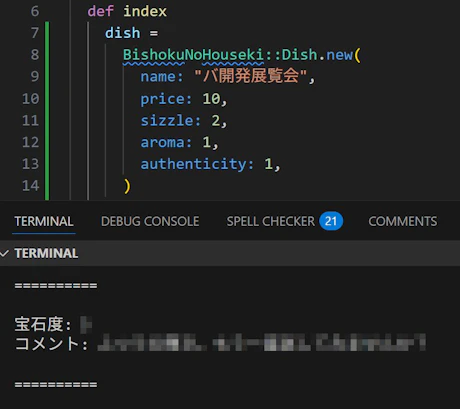Click the 'aroma:' keyword argument
The height and width of the screenshot is (409, 460).
point(166,142)
